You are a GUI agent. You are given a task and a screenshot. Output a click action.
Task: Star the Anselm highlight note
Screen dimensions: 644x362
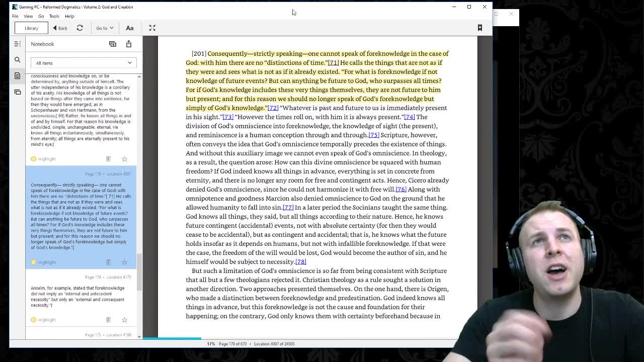coord(124,320)
